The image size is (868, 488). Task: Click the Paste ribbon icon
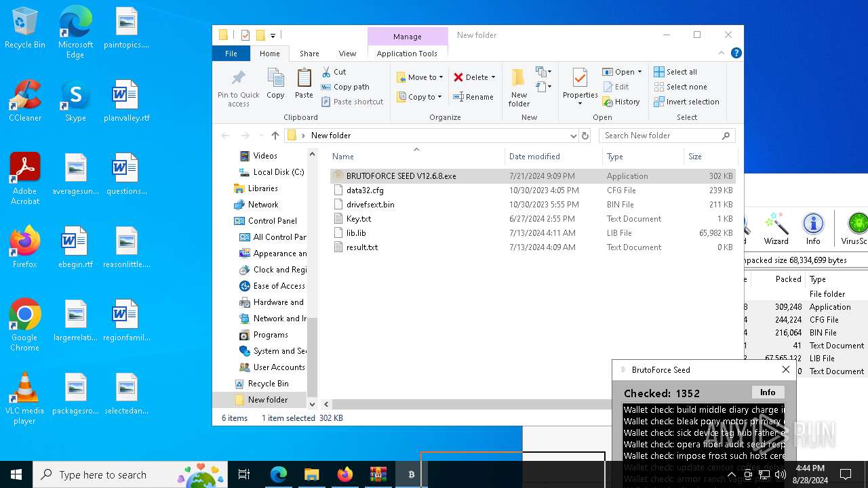click(x=304, y=85)
